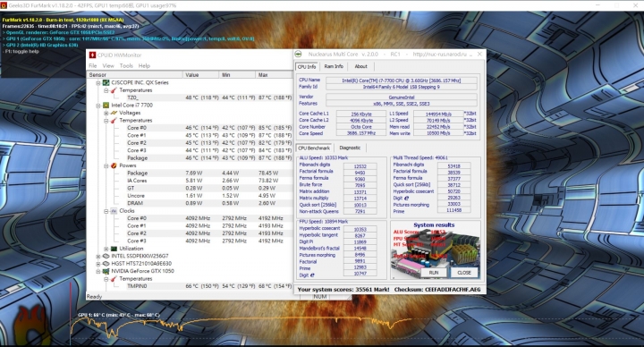Click the Core Cache L1 value field
644x347 pixels.
coord(361,114)
